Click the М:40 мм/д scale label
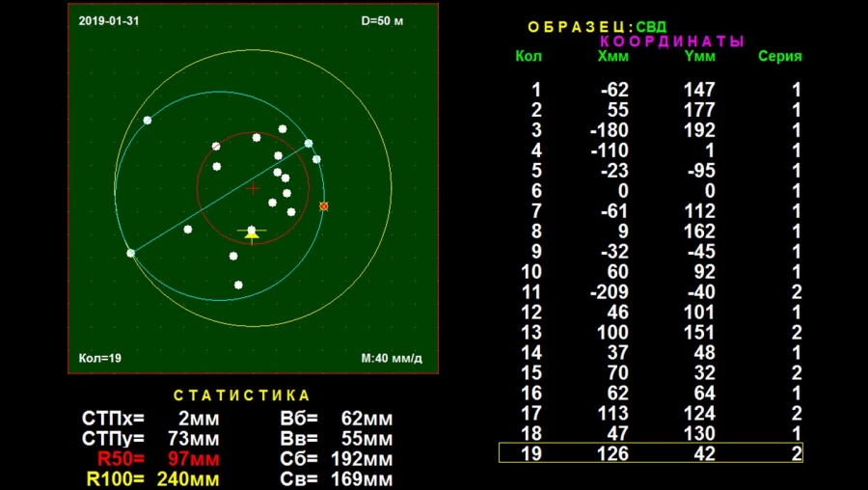The height and width of the screenshot is (490, 868). pyautogui.click(x=392, y=359)
